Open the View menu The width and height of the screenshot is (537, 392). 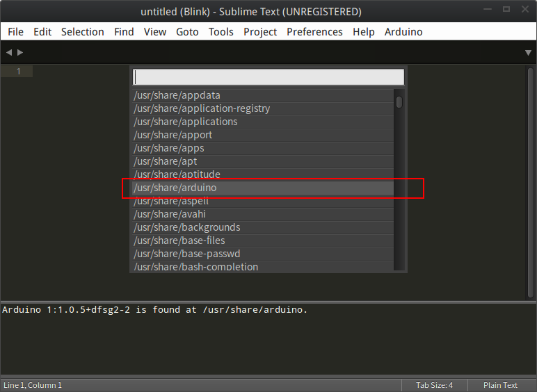click(x=155, y=32)
